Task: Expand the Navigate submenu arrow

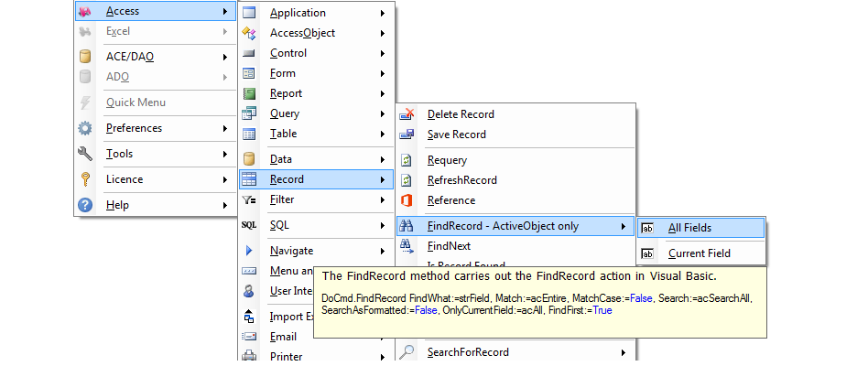Action: [x=383, y=251]
